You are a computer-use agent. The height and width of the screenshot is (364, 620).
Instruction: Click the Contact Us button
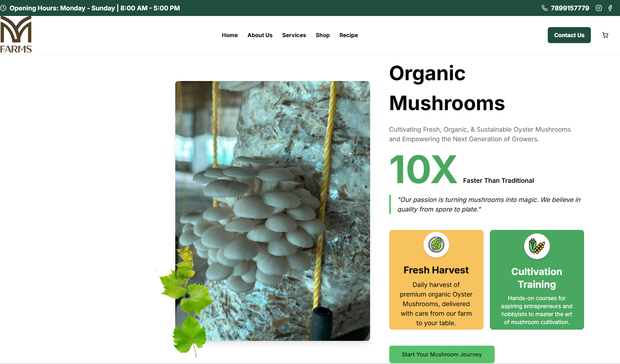[569, 35]
